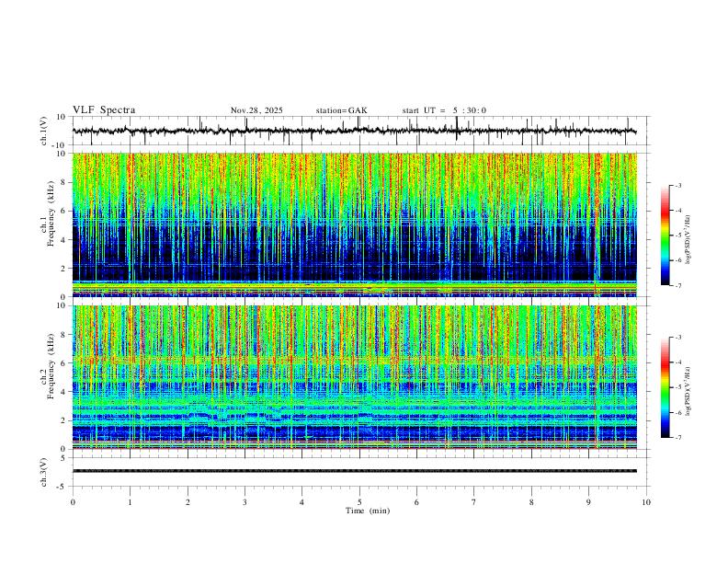Click the ch.2 spectrogram color scale bar
The width and height of the screenshot is (728, 563).
click(665, 387)
